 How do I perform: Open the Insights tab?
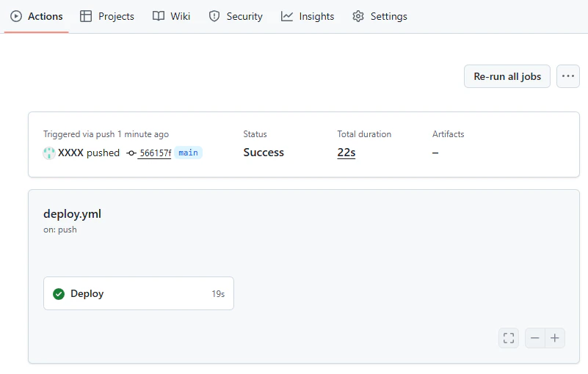pos(308,16)
